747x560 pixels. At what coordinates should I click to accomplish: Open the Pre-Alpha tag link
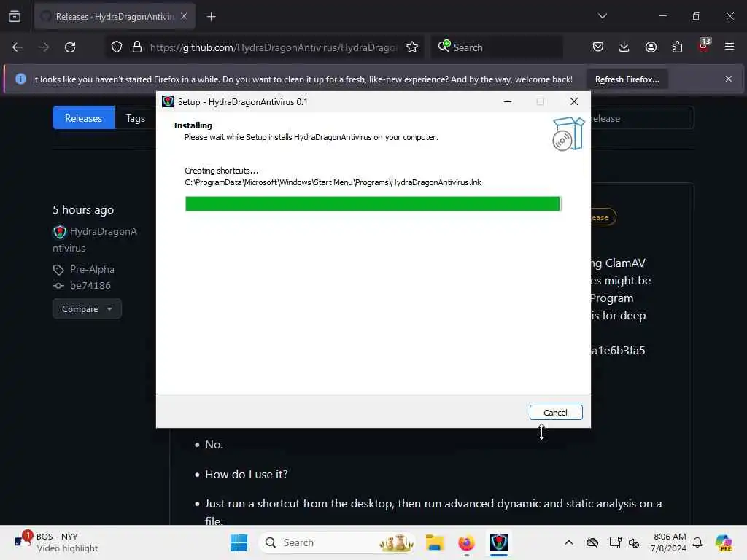tap(92, 270)
